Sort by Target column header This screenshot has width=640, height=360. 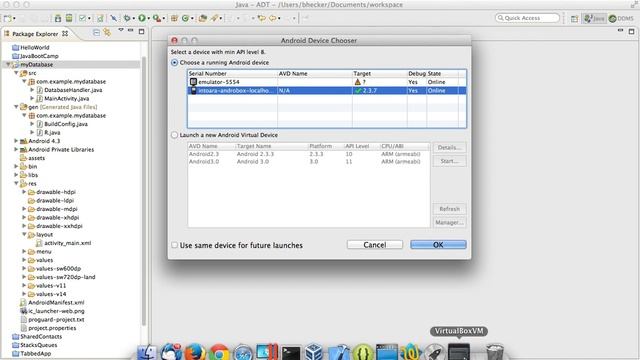pyautogui.click(x=380, y=73)
